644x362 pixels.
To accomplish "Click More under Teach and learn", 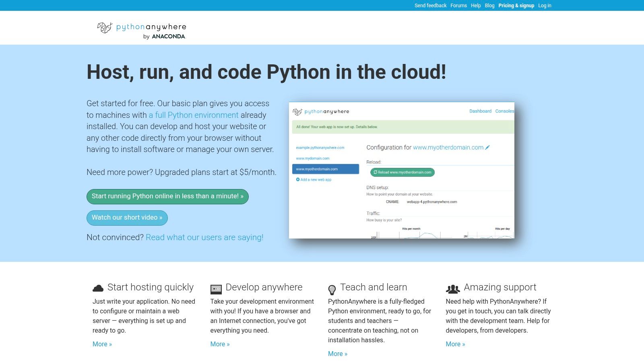I will pyautogui.click(x=337, y=354).
